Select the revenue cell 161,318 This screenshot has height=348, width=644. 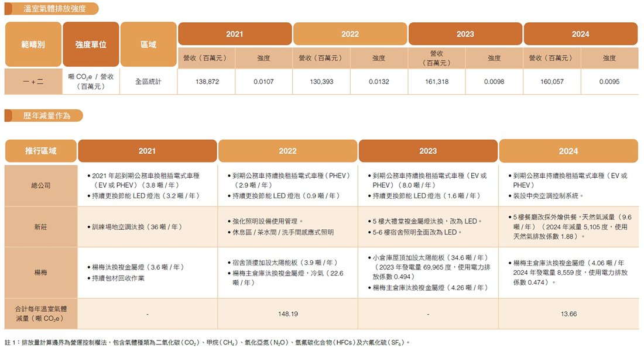437,82
